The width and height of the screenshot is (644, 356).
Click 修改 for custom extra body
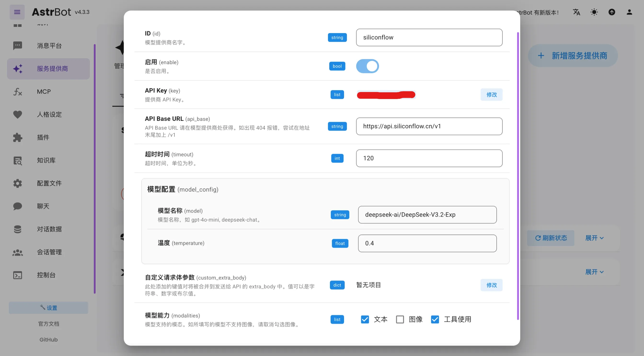[x=491, y=285]
